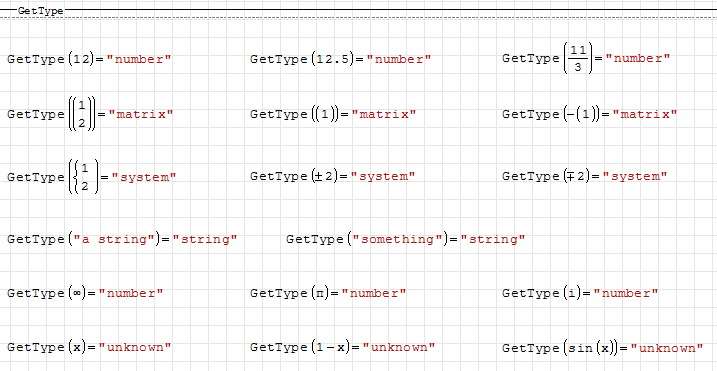Click the GetType(∞) expression

coord(85,293)
